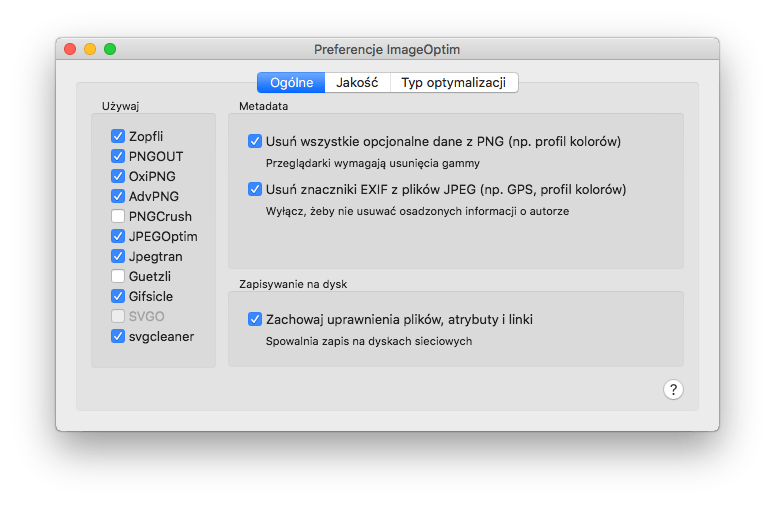Toggle Zachowaj uprawnienia plików checkbox

tap(255, 320)
